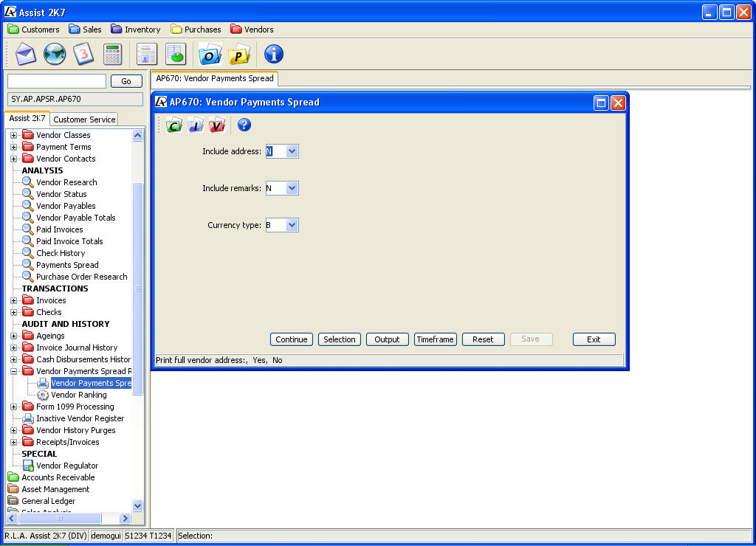
Task: Click the SY.AP.APSR.AP670 path field
Action: point(75,100)
